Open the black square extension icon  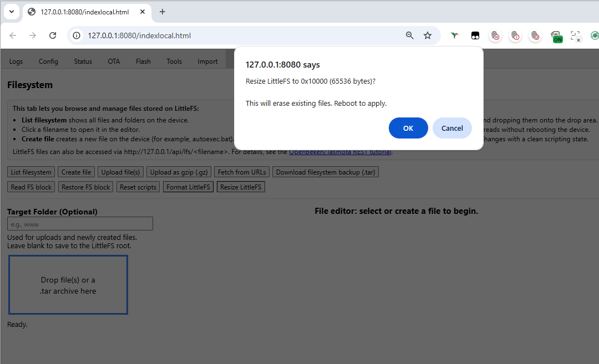point(475,36)
